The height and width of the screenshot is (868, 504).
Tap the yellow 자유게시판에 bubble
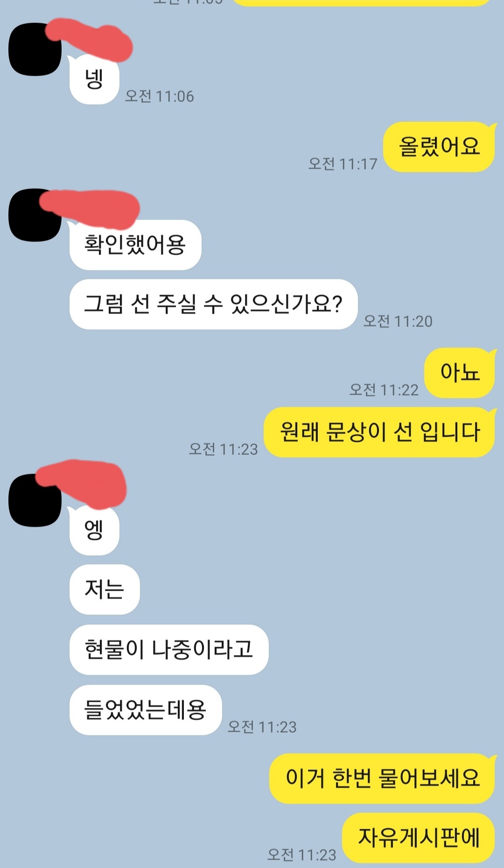click(x=419, y=838)
